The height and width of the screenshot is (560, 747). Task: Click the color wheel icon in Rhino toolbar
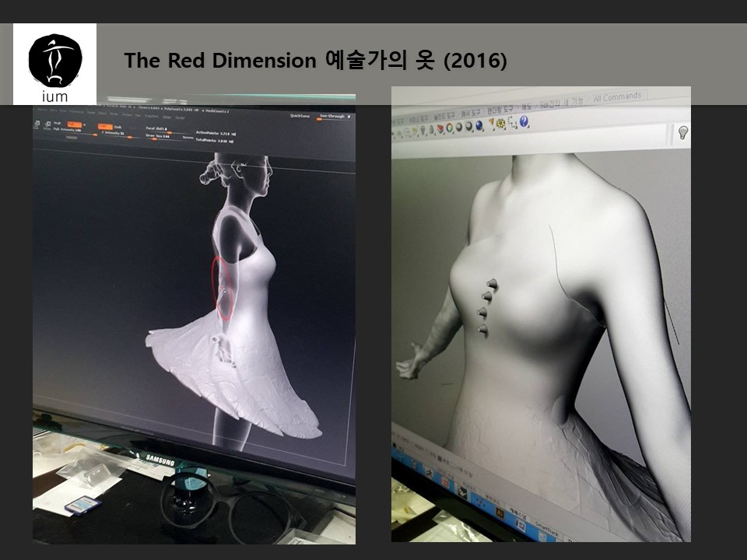(449, 128)
